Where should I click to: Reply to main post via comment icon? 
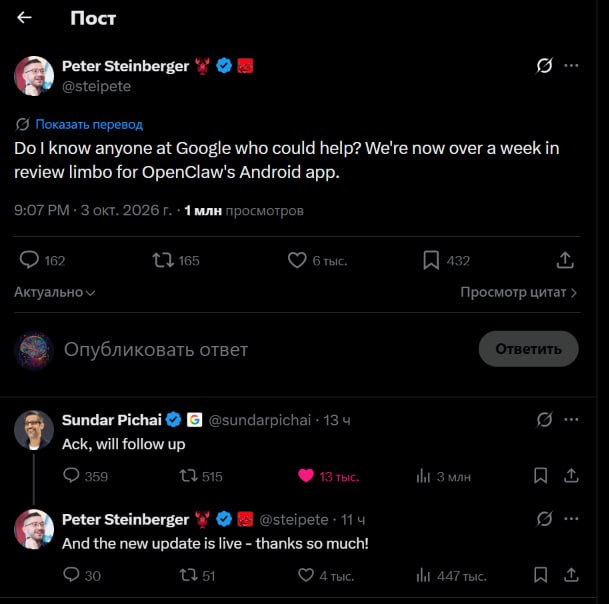[29, 260]
